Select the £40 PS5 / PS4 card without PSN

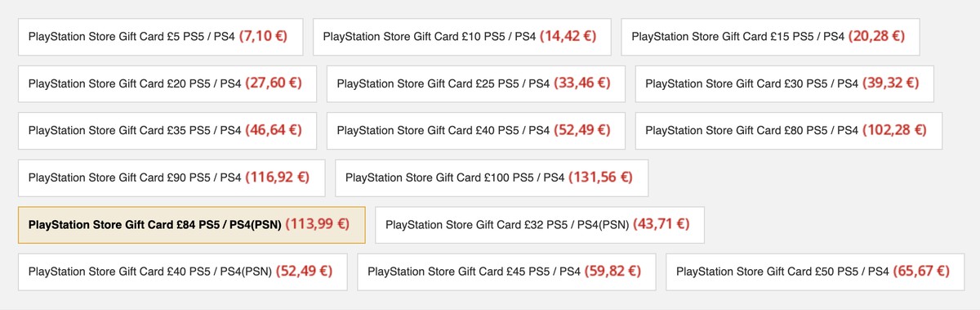(476, 130)
